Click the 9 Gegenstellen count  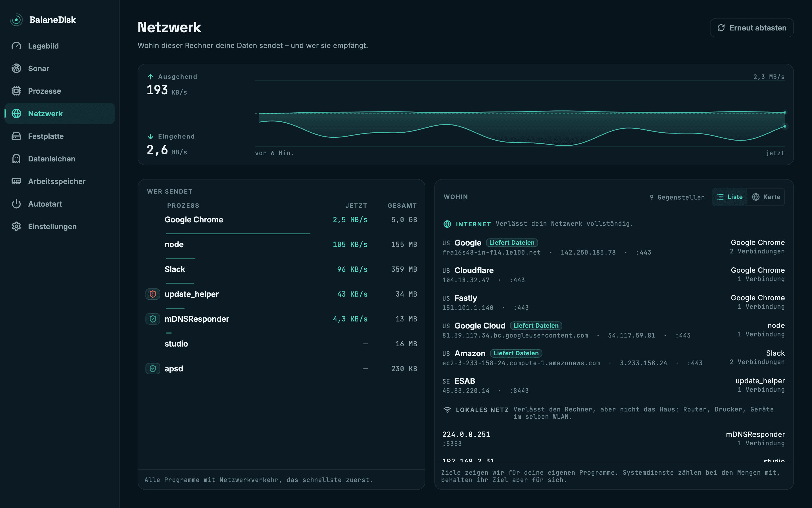click(677, 197)
